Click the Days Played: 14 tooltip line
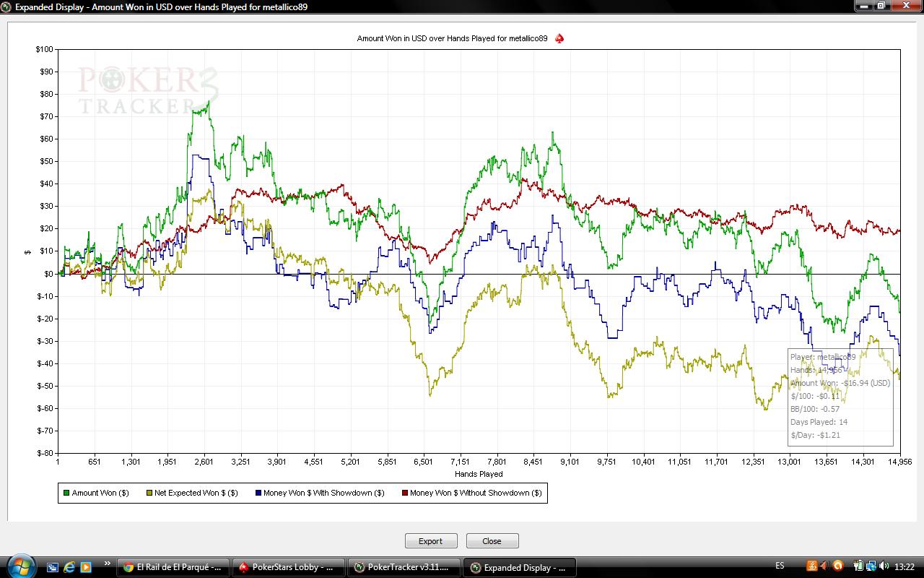 [x=819, y=422]
